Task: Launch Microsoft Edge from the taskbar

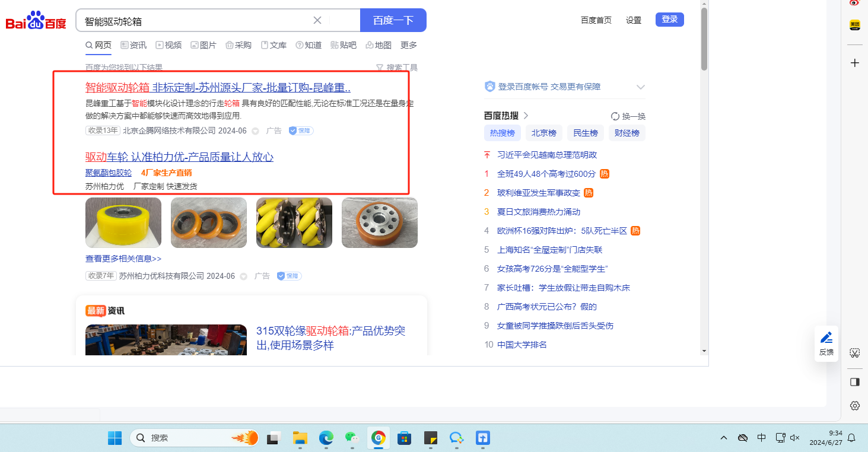Action: click(x=326, y=438)
